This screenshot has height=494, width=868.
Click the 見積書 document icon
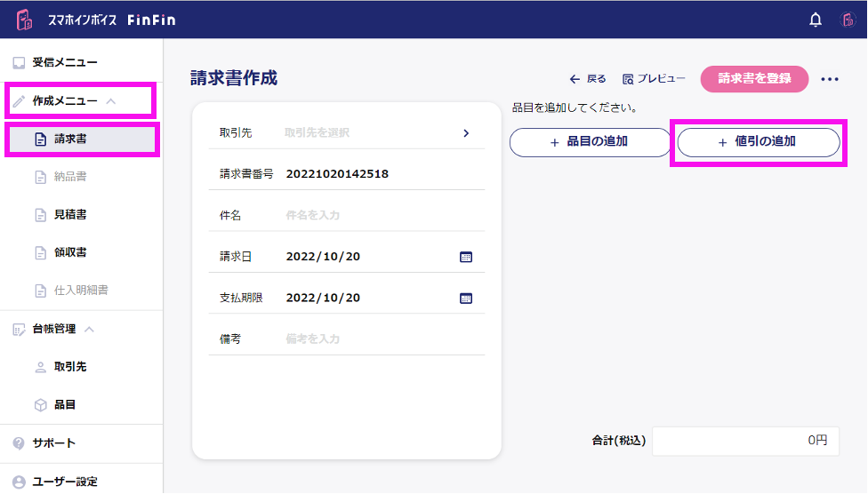[40, 215]
